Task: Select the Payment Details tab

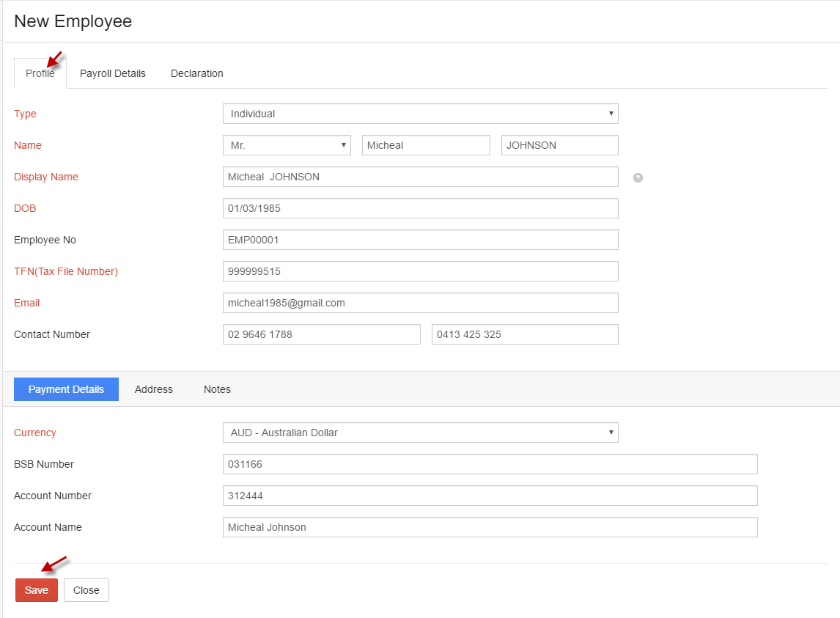Action: tap(66, 389)
